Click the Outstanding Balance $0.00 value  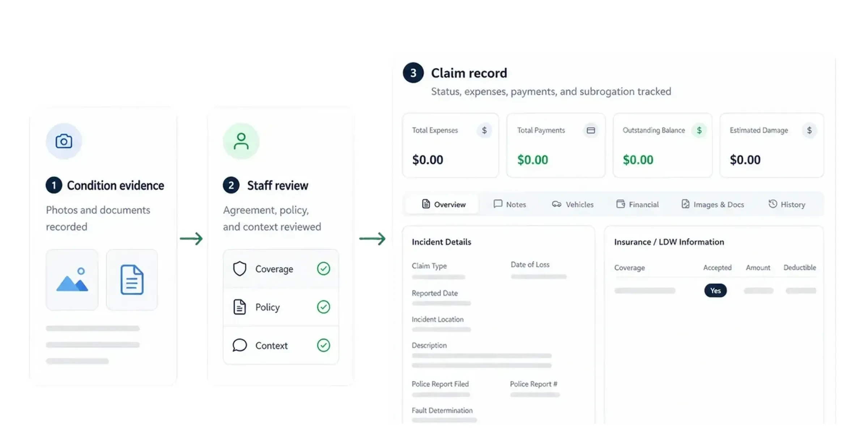(638, 159)
